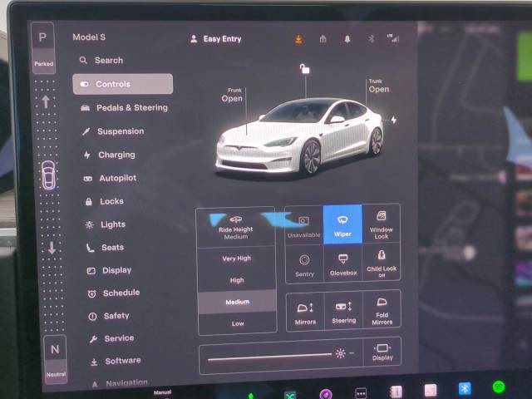Tap the Glovebox icon button

(342, 265)
